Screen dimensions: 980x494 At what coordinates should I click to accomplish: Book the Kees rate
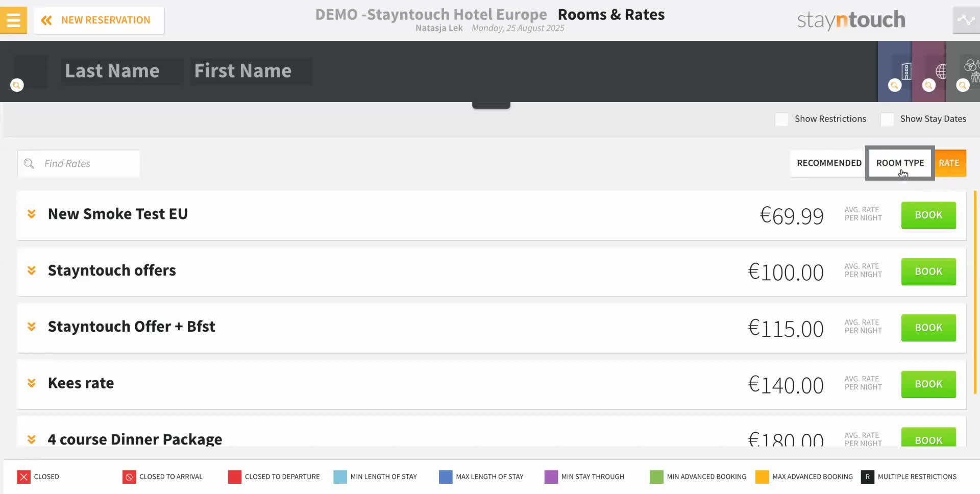(928, 384)
